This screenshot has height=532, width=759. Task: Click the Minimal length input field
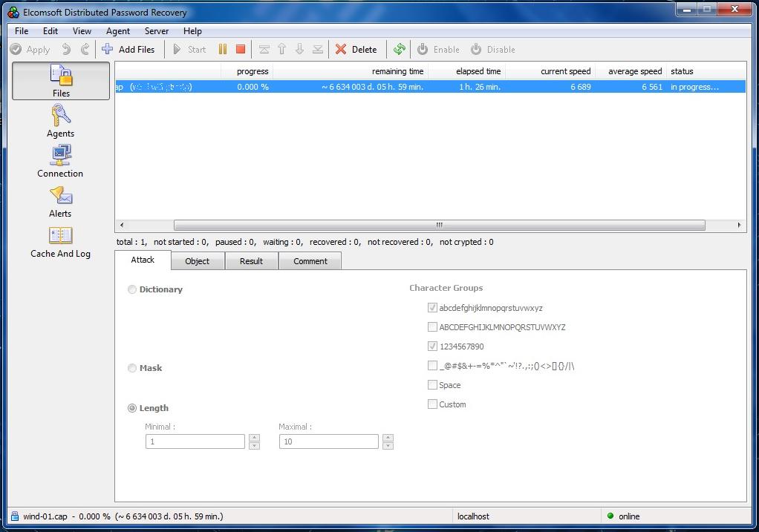tap(195, 441)
